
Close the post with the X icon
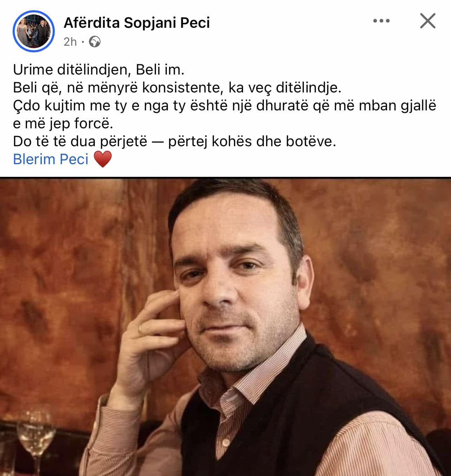(428, 21)
